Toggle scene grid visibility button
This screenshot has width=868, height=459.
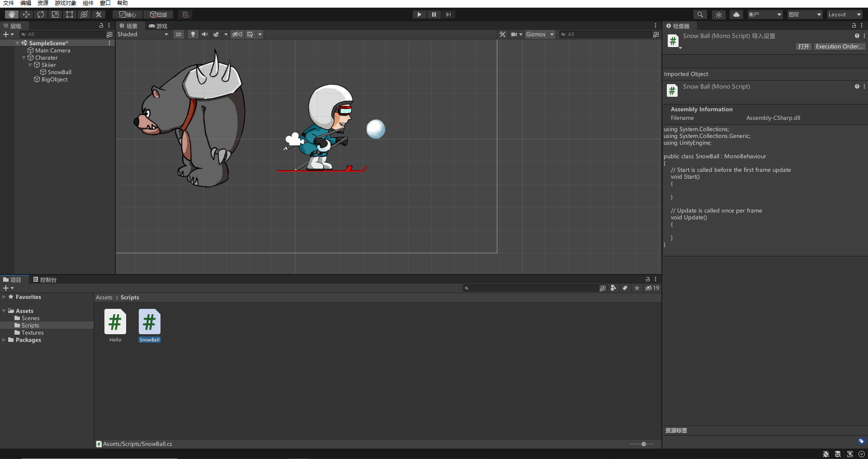coord(250,34)
